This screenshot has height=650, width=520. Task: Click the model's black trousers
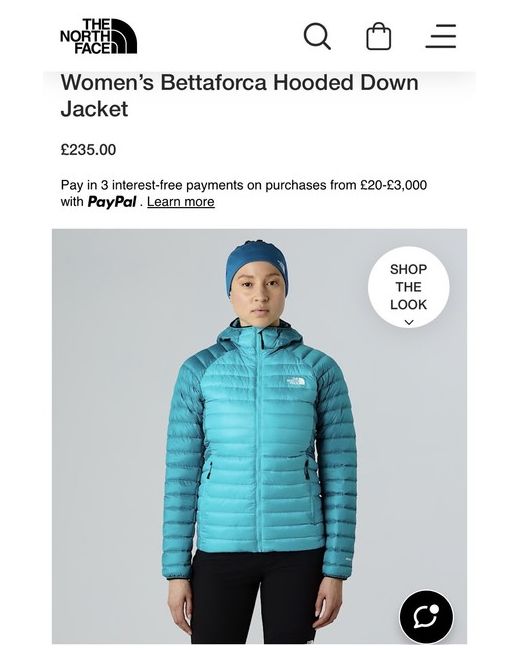(x=259, y=595)
